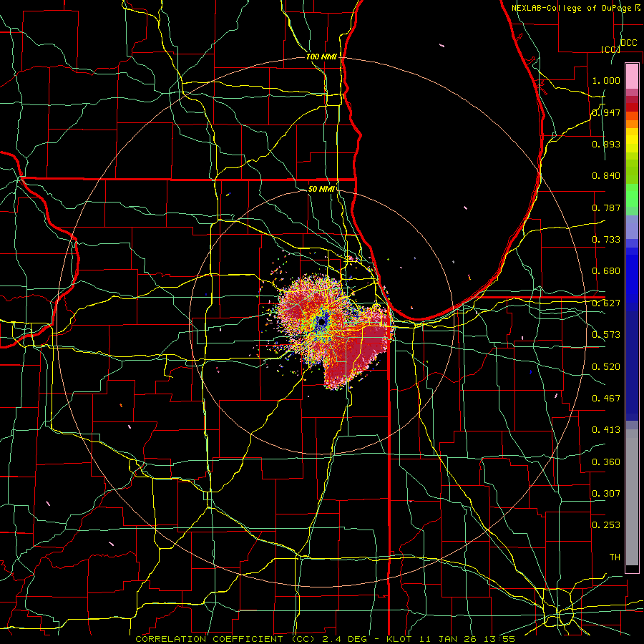The width and height of the screenshot is (644, 644).
Task: Click the 0.520 scale value
Action: [606, 367]
